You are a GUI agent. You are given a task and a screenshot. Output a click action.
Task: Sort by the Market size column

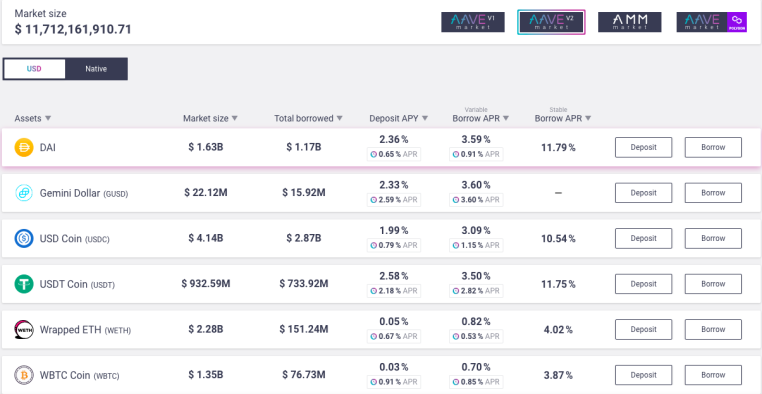pyautogui.click(x=210, y=119)
